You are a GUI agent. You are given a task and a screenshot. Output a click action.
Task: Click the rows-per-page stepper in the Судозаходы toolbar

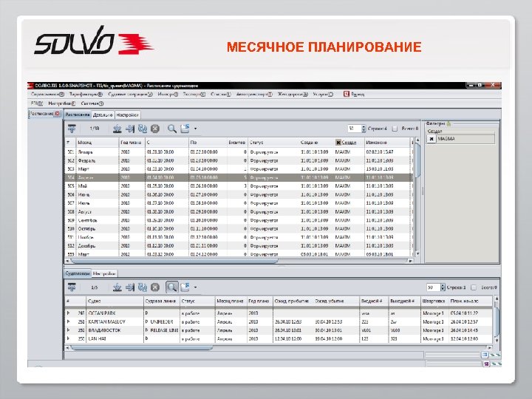[443, 287]
